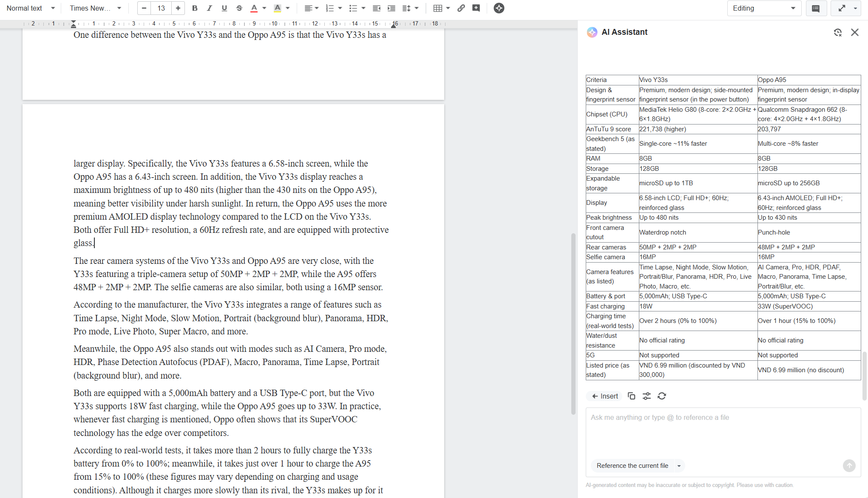
Task: Open AI response adjust settings icon
Action: 647,396
